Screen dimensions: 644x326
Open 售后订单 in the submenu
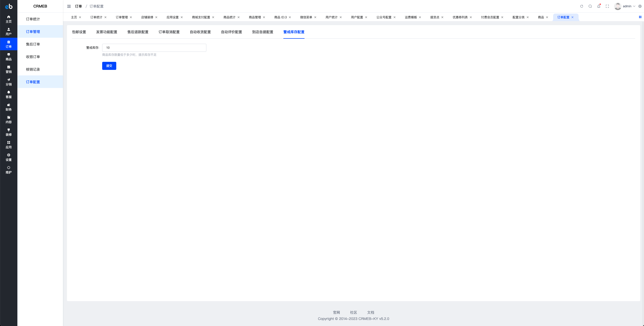(x=33, y=44)
